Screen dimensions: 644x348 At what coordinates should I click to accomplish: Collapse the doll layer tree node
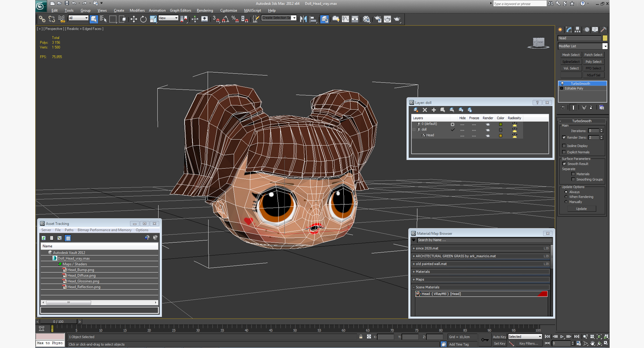[414, 130]
